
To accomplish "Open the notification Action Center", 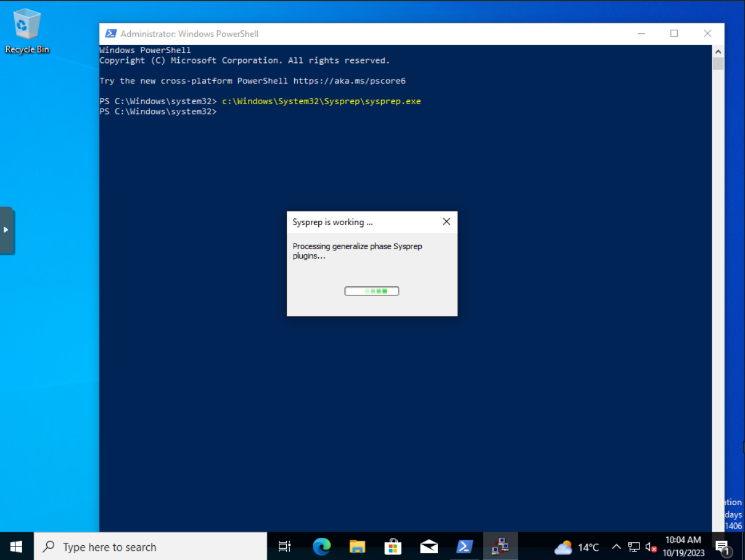I will tap(723, 547).
